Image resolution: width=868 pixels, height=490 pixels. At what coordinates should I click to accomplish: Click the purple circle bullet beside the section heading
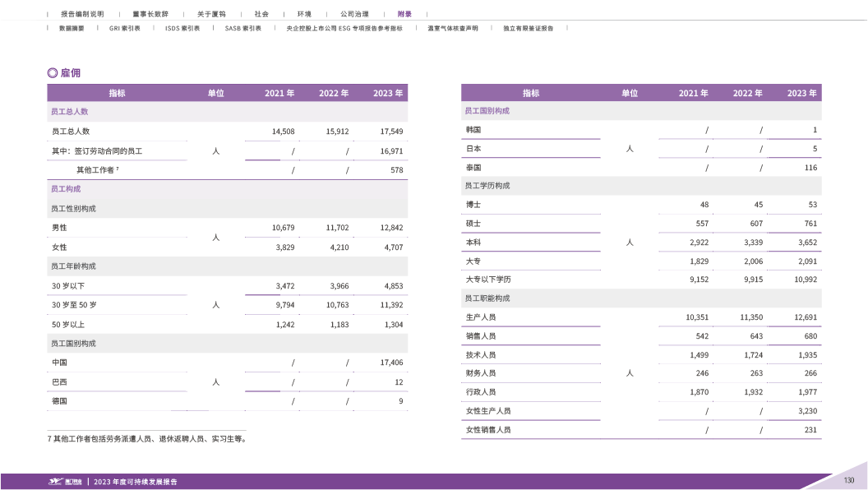[x=53, y=72]
